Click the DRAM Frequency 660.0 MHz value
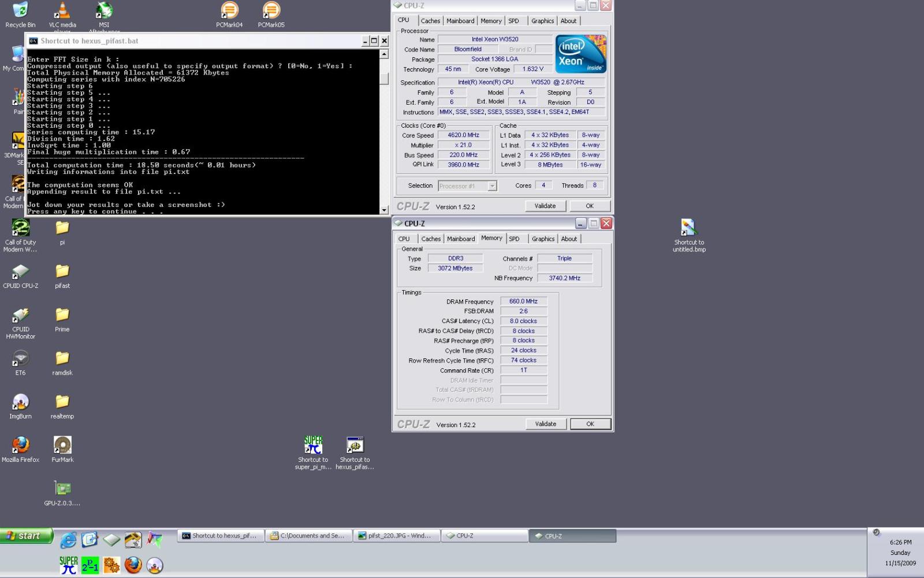 coord(524,301)
